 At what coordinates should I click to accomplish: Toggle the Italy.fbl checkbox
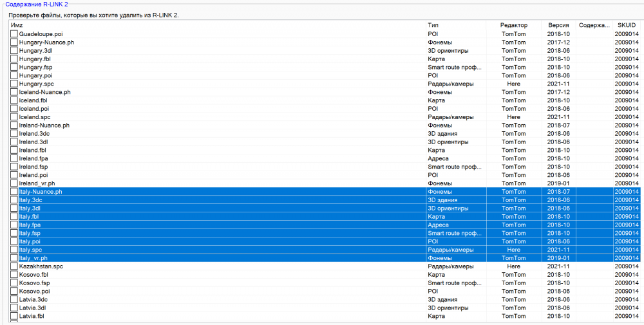[14, 217]
